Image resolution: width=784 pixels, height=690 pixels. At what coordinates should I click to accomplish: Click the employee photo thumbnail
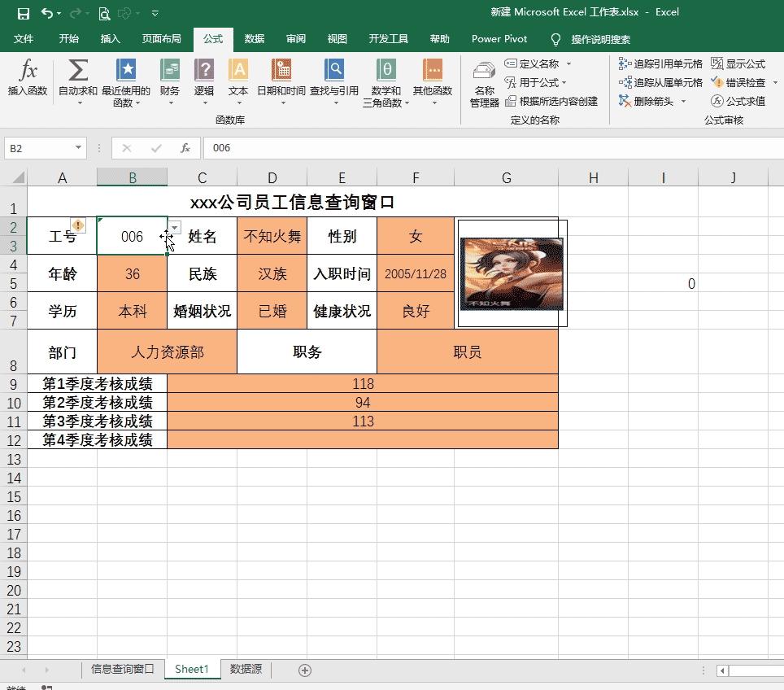pos(511,273)
